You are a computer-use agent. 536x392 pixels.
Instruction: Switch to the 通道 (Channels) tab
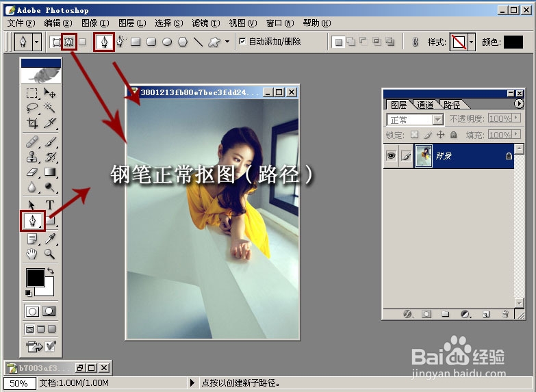tap(426, 105)
